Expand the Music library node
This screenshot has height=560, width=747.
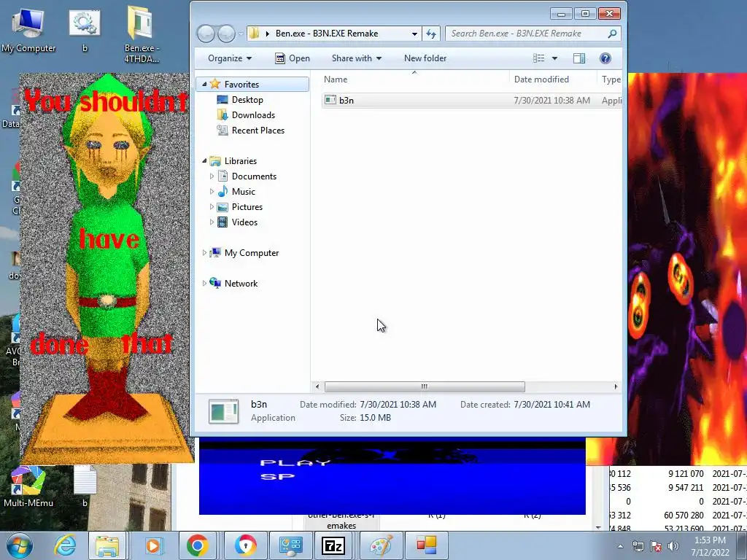(212, 192)
